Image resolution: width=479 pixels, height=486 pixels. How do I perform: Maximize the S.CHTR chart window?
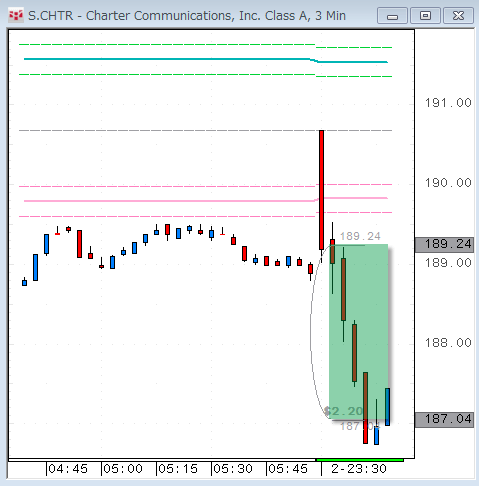pos(425,16)
